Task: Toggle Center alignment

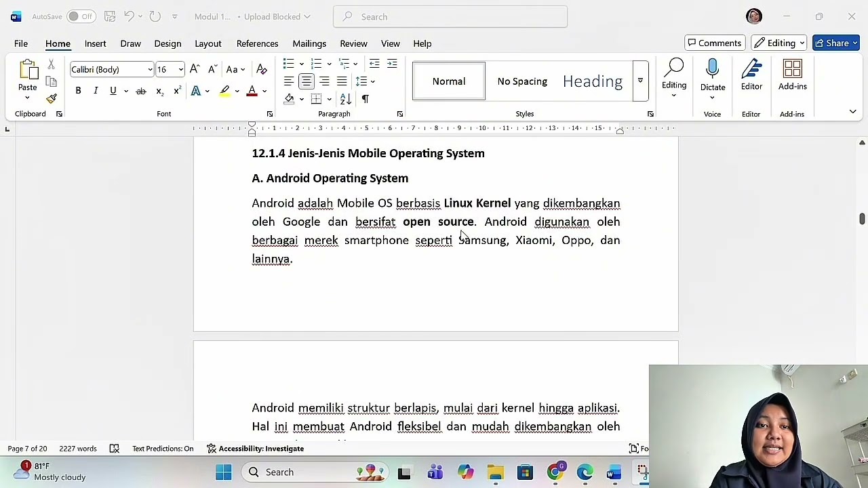Action: [307, 81]
